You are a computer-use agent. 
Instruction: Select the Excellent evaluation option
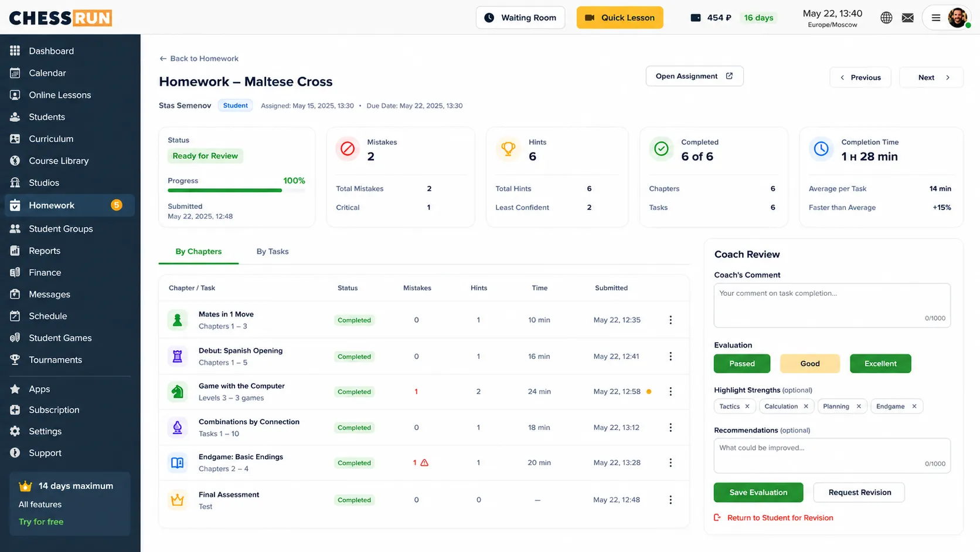point(880,364)
